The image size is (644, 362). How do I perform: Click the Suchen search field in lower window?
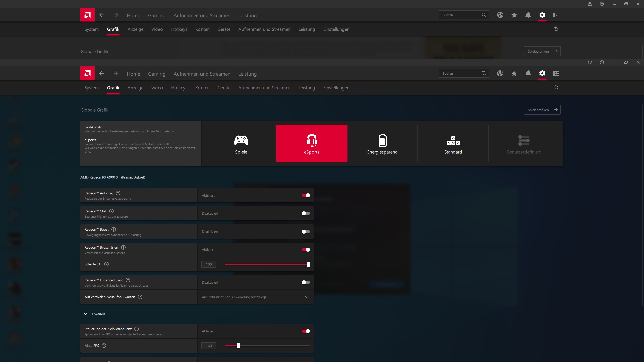pyautogui.click(x=460, y=73)
